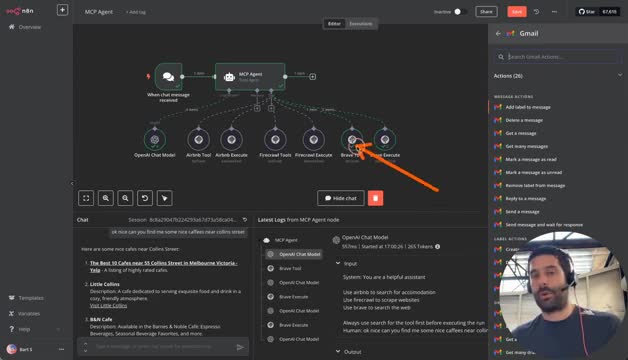
Task: Click the red trash delete button
Action: tap(375, 198)
